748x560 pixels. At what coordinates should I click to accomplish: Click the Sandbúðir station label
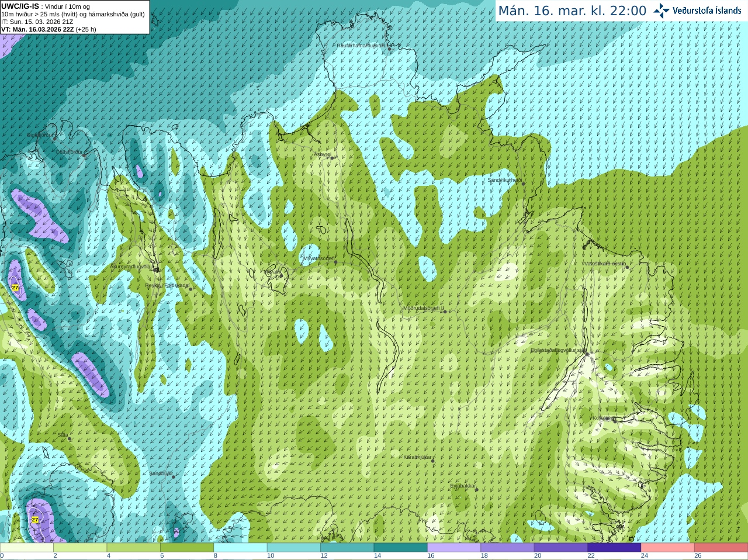tap(161, 473)
